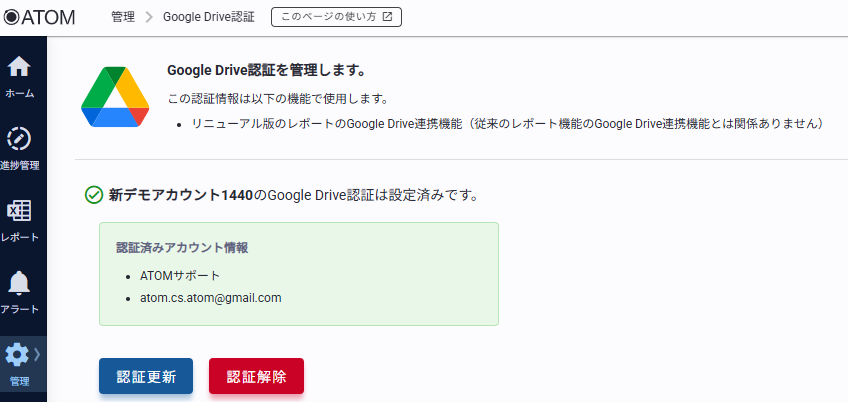Go to ホーム via the house icon
Viewport: 848px width, 402px height.
click(19, 67)
